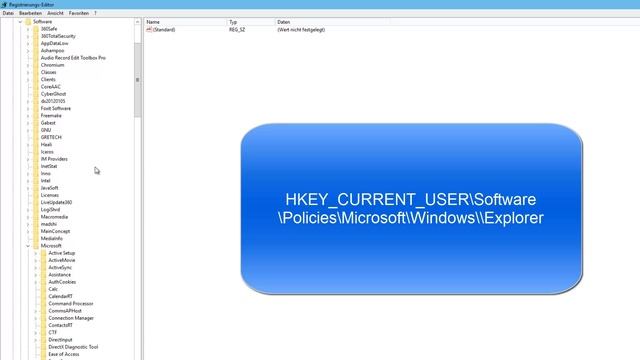Select the Inno registry key
Screen dimensions: 640x360
(x=46, y=173)
